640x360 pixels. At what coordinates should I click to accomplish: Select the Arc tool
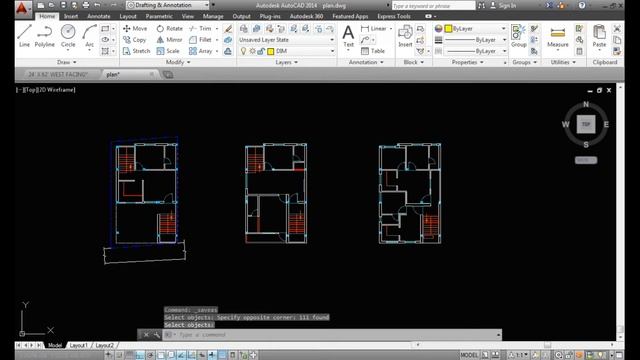[x=89, y=36]
